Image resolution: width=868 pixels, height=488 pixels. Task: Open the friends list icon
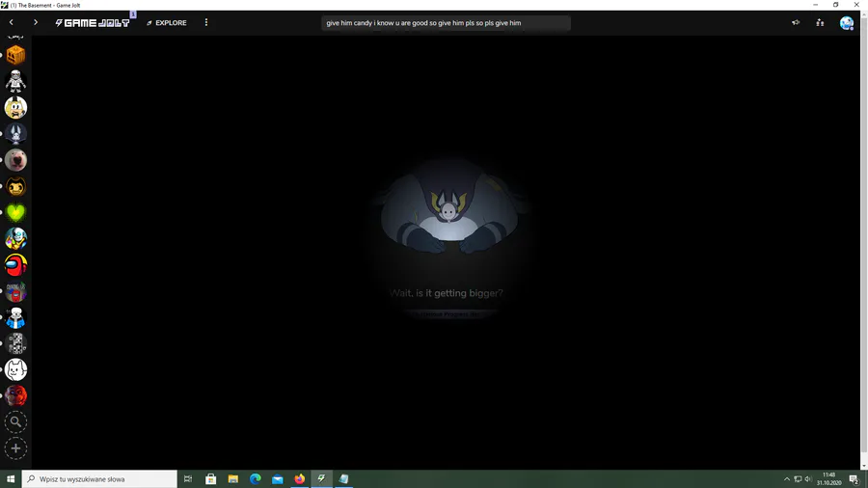pyautogui.click(x=820, y=23)
